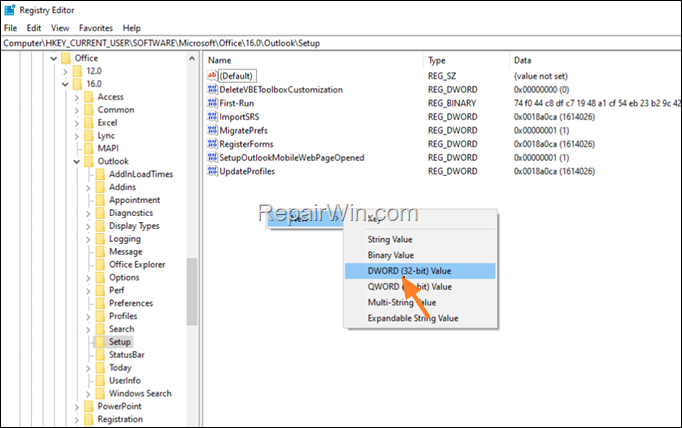Select the Options key label in tree

pyautogui.click(x=124, y=278)
